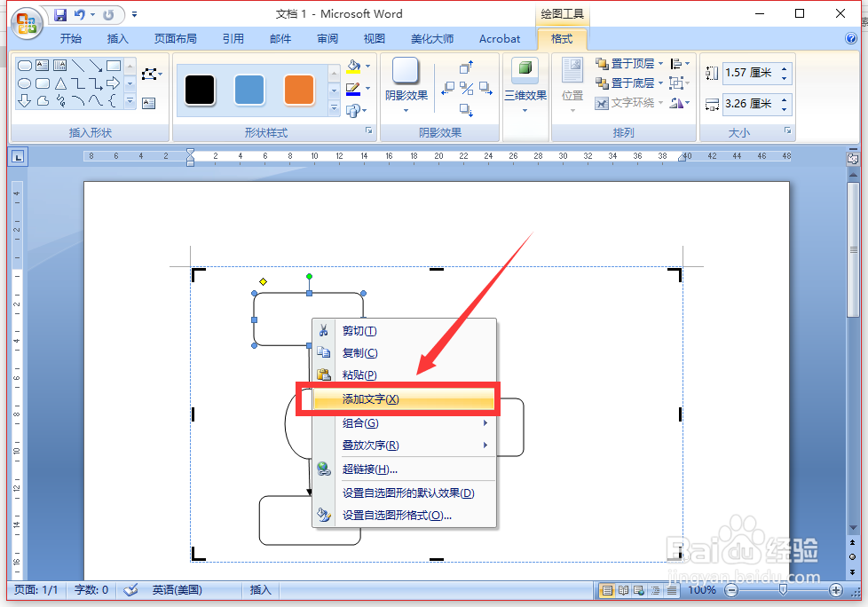
Task: Click the proofing checkmark icon on status bar
Action: point(130,589)
